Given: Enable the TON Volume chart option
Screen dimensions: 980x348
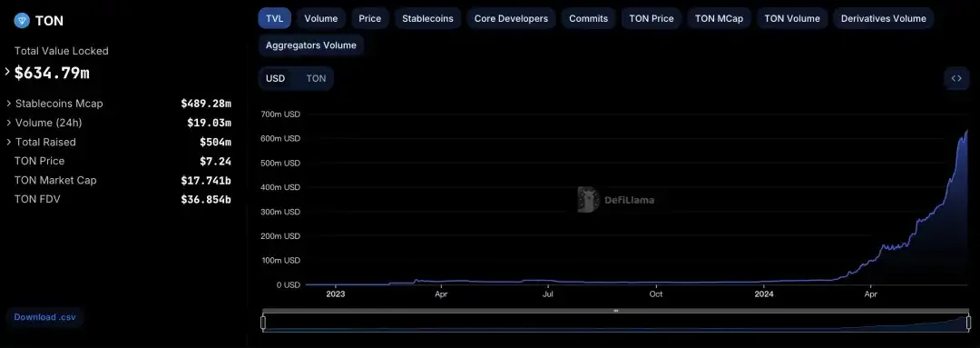Looking at the screenshot, I should pos(792,18).
